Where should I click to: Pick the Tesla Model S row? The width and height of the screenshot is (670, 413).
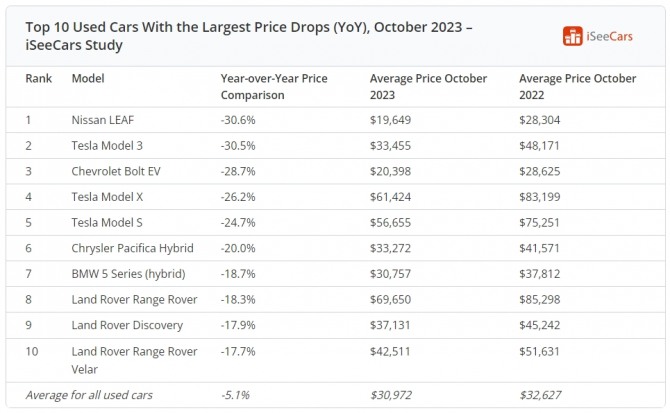pyautogui.click(x=108, y=222)
